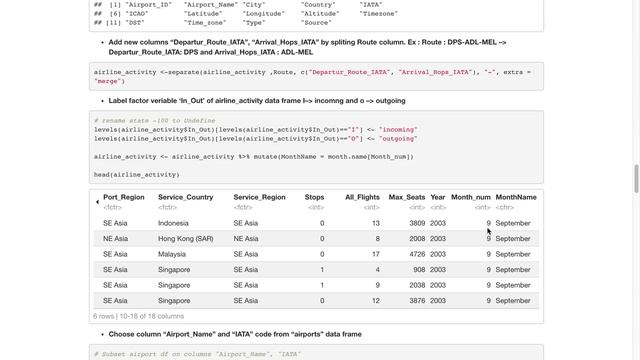Screen dimensions: 640x360
Task: Select the Year column header
Action: 438,197
